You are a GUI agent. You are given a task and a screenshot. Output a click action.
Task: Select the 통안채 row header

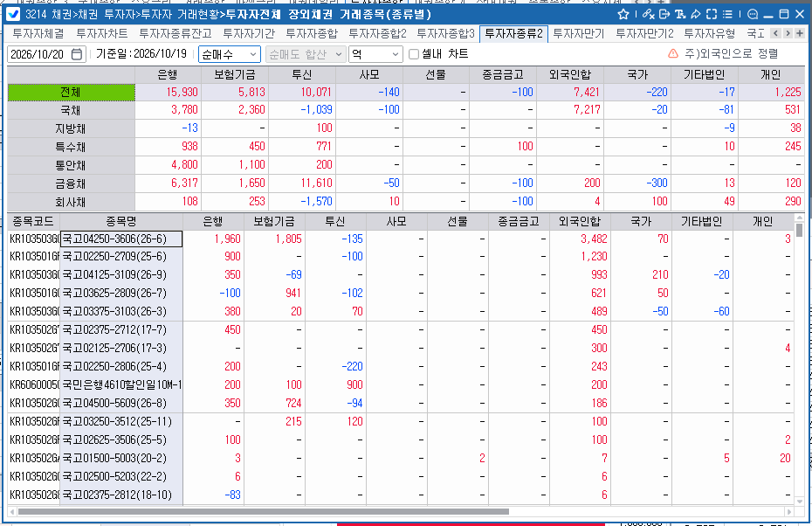[71, 165]
